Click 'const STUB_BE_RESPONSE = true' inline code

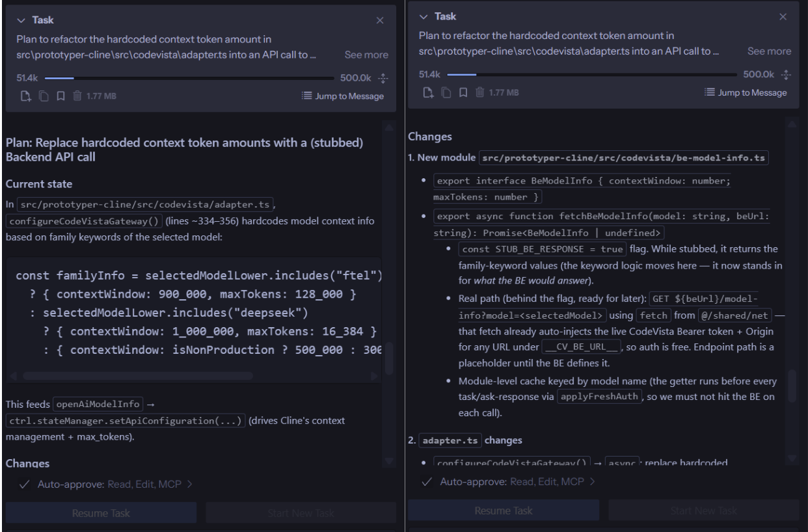543,249
